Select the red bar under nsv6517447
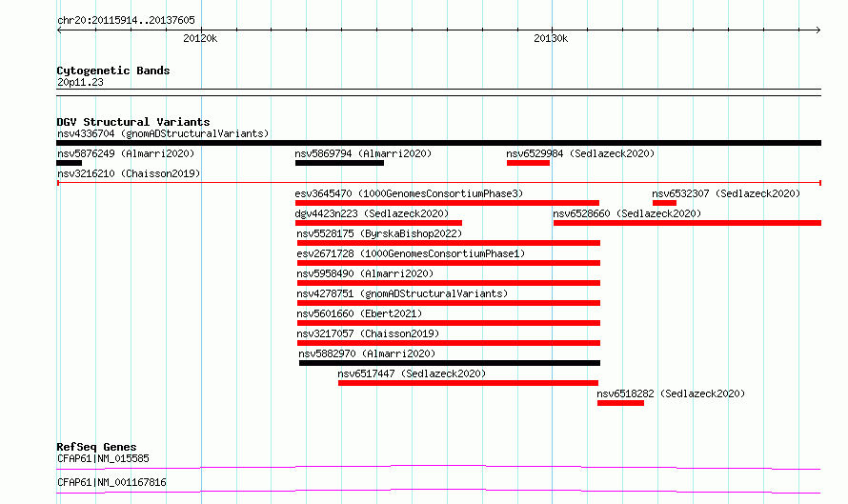Image resolution: width=848 pixels, height=504 pixels. tap(469, 383)
